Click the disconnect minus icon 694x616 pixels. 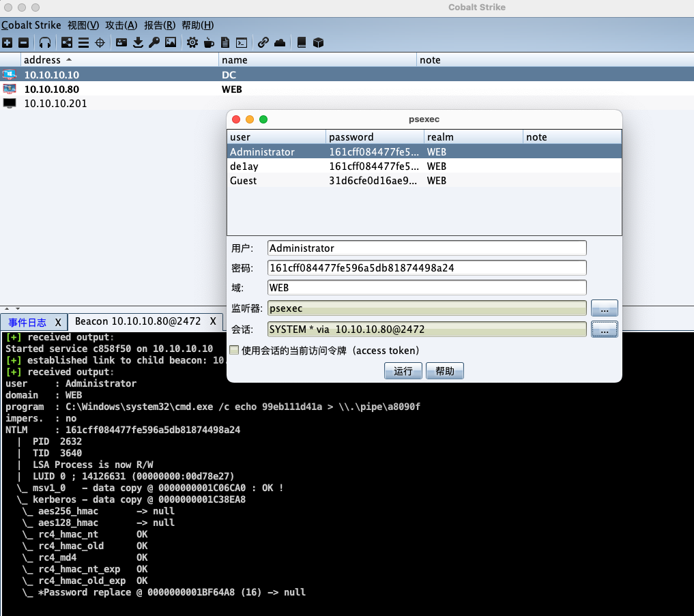click(23, 42)
